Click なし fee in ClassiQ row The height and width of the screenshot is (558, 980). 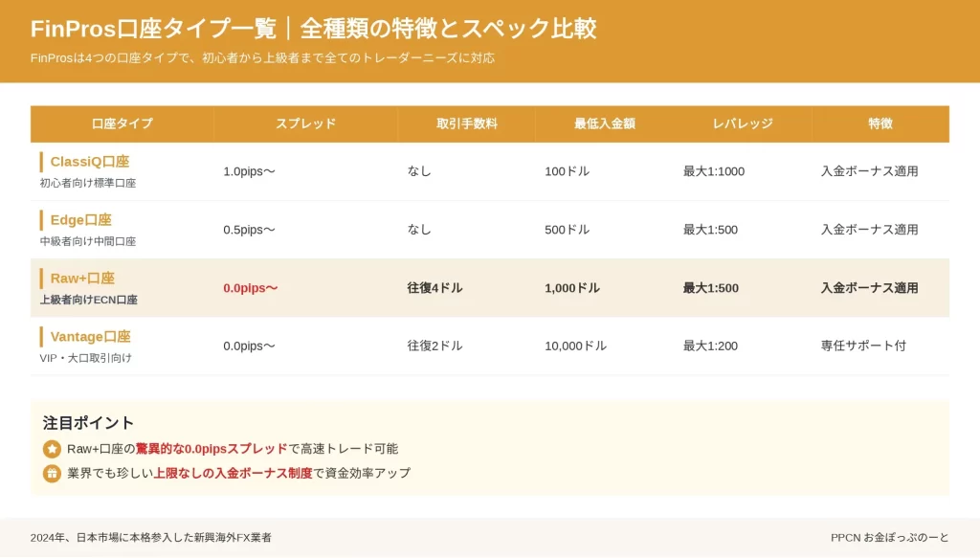click(419, 171)
